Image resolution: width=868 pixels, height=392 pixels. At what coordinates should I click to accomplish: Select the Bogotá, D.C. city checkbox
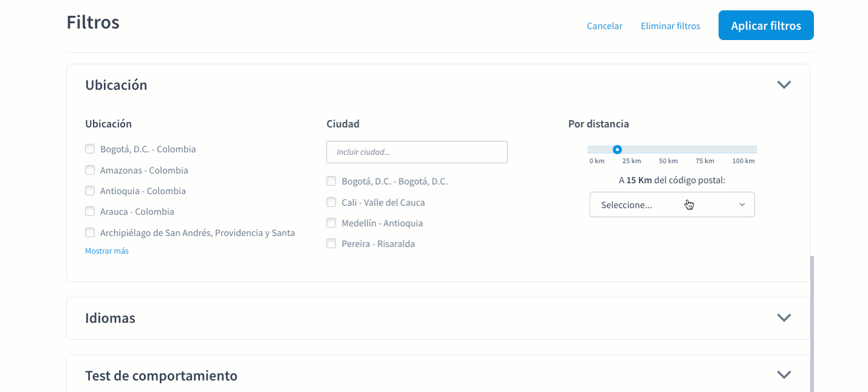pos(331,180)
